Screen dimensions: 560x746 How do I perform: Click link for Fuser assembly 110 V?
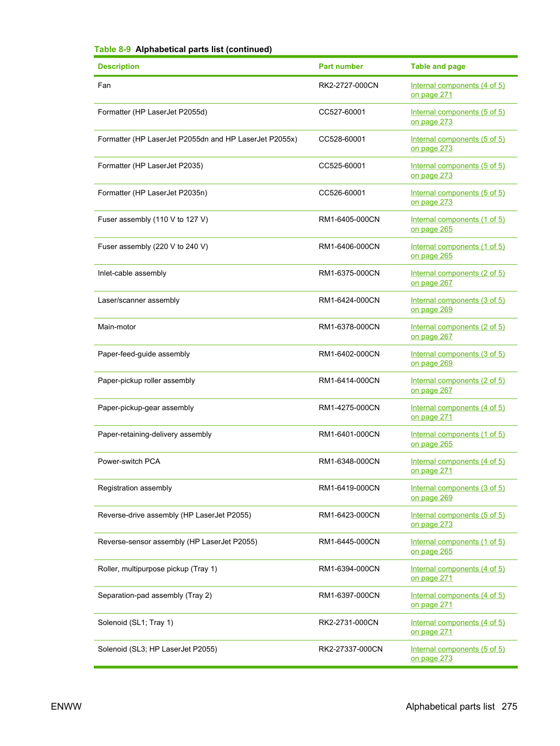pos(458,225)
